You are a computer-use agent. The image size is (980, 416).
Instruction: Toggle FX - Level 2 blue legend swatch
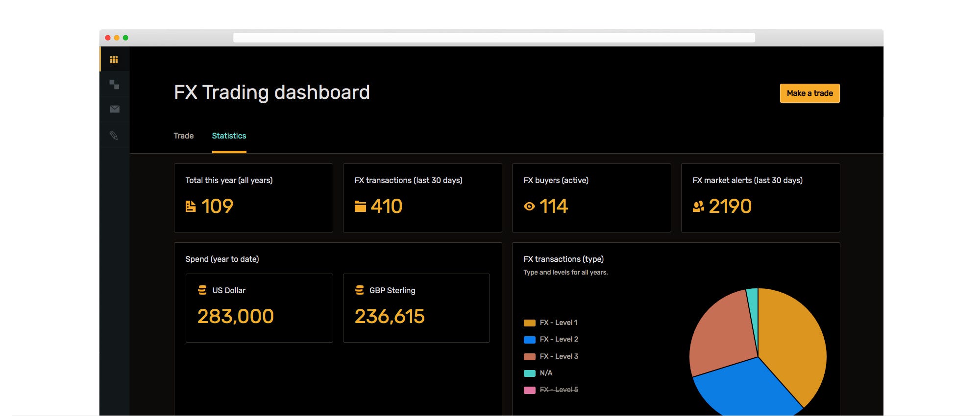pos(529,340)
